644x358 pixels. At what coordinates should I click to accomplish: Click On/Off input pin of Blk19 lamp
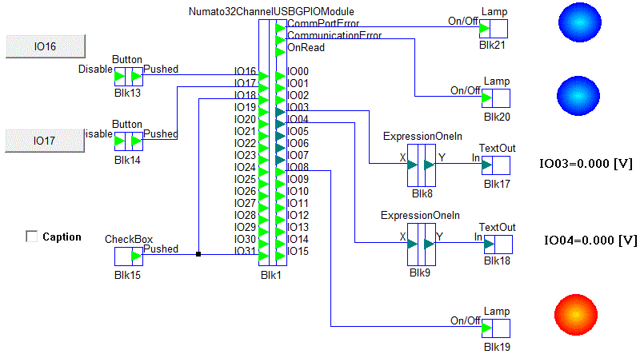486,328
